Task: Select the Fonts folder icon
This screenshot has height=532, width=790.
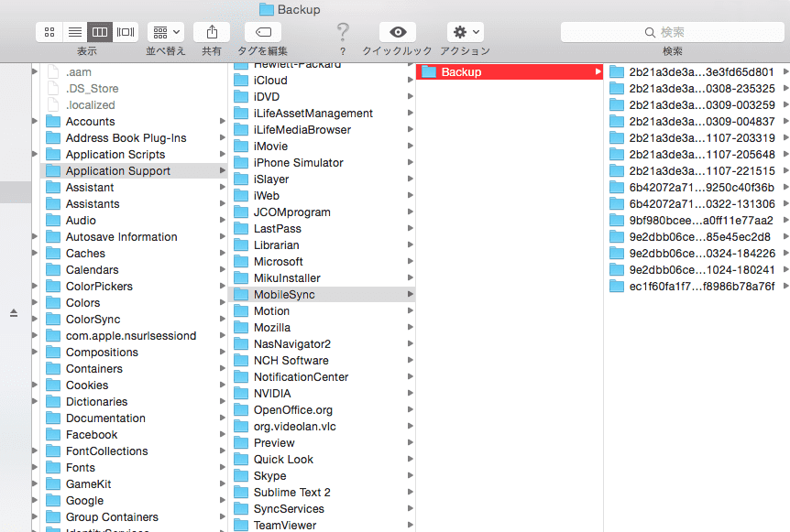Action: pos(53,468)
